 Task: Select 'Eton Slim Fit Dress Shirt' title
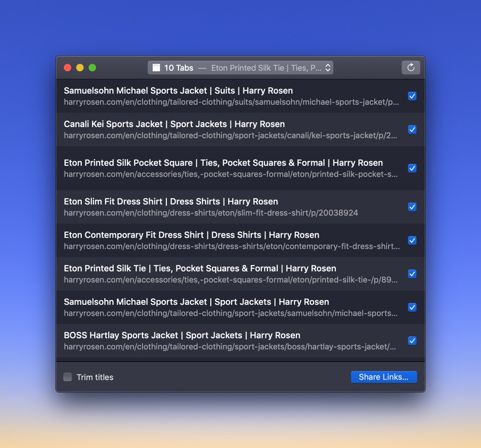pyautogui.click(x=171, y=202)
